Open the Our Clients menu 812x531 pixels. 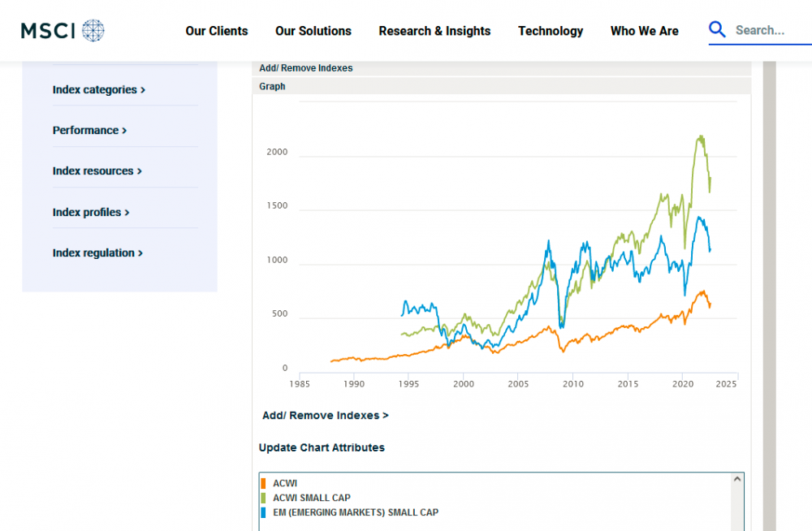217,31
